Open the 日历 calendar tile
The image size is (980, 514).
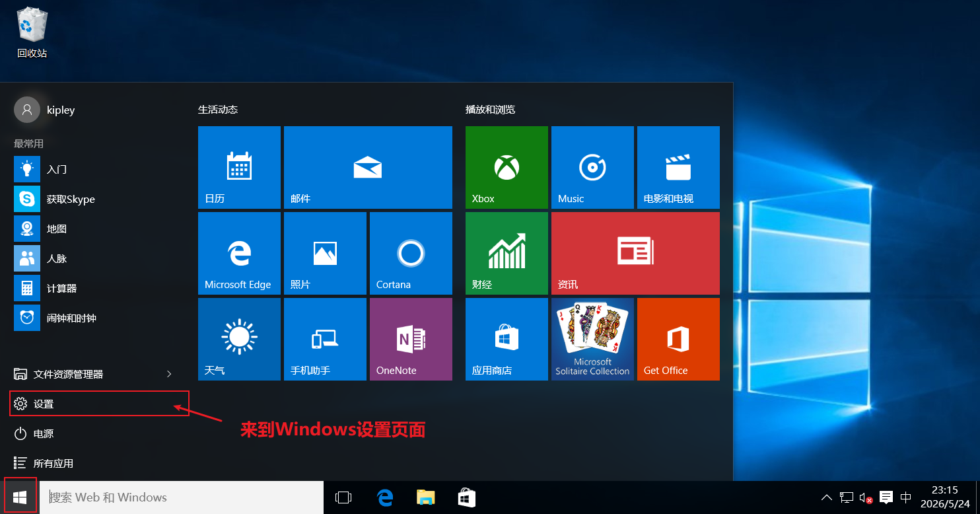(x=239, y=167)
